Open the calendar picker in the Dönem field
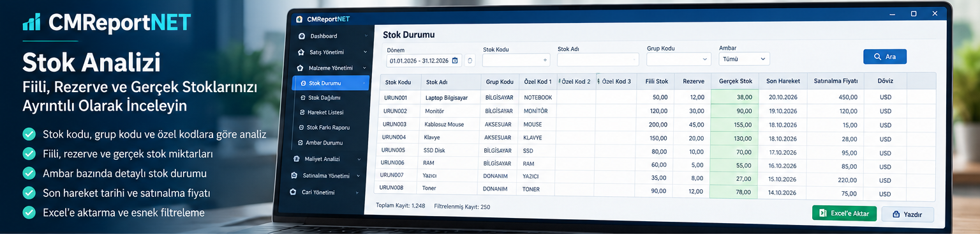This screenshot has height=234, width=980. 455,60
